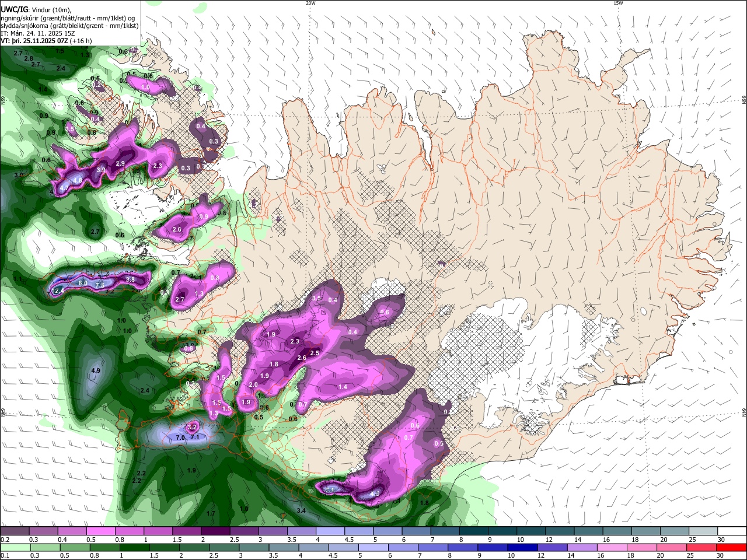747x560 pixels.
Task: Click the bright pink swatch right of the upper legend row's 0.5
Action: click(x=100, y=531)
